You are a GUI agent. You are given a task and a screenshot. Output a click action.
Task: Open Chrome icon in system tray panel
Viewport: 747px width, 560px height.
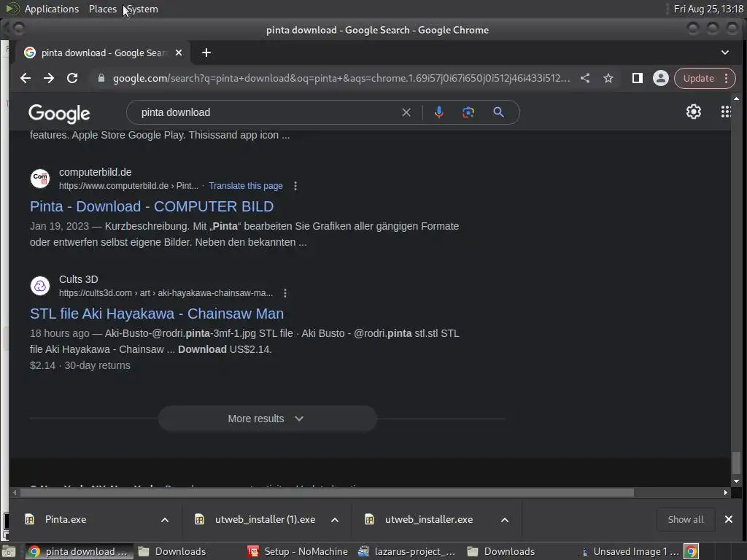pyautogui.click(x=692, y=551)
